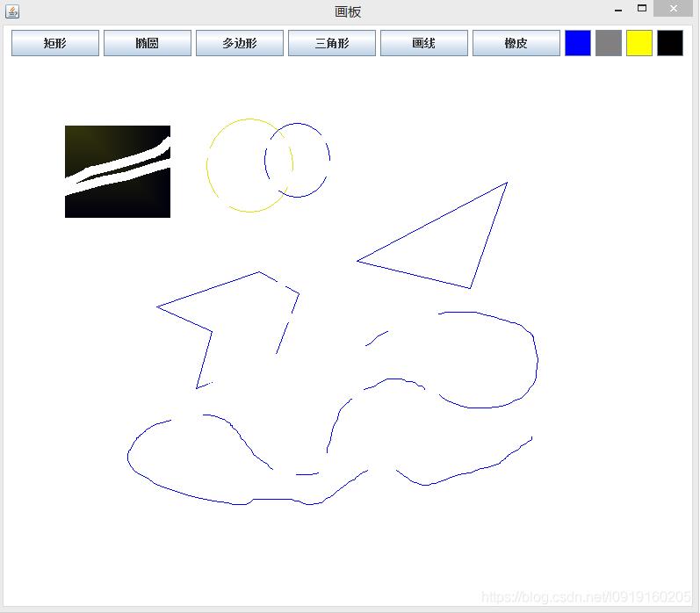Viewport: 700px width, 613px height.
Task: Select the 矩形 rectangle tool button
Action: (x=55, y=43)
